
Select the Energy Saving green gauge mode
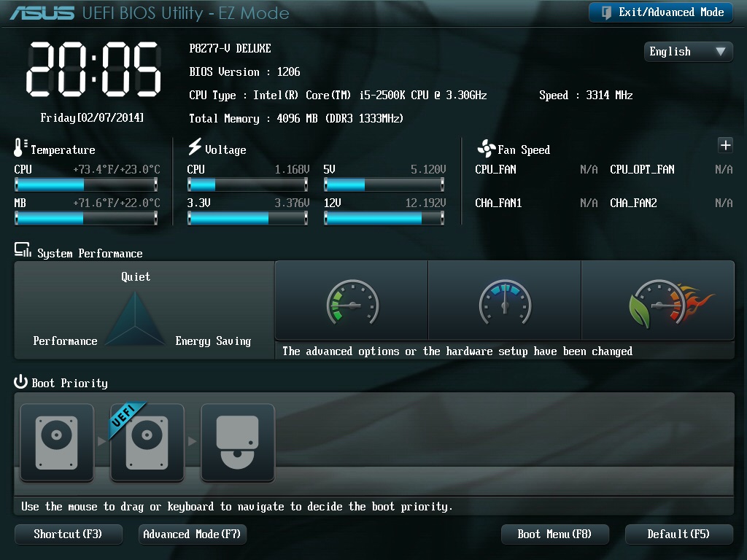pyautogui.click(x=352, y=301)
